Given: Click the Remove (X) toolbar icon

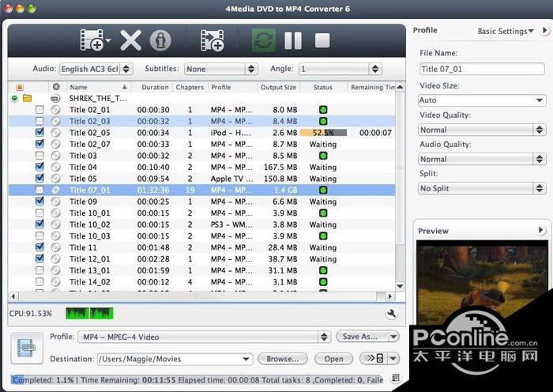Looking at the screenshot, I should (131, 40).
